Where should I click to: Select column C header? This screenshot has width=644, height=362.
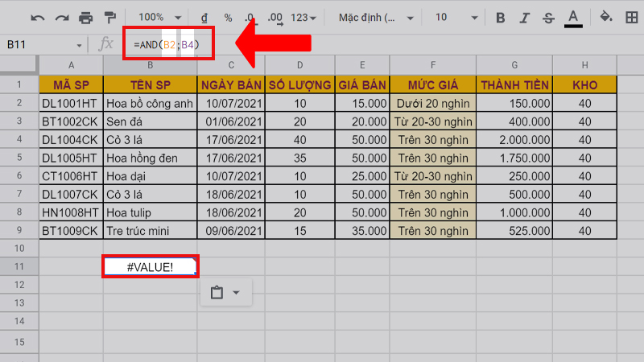(x=231, y=65)
